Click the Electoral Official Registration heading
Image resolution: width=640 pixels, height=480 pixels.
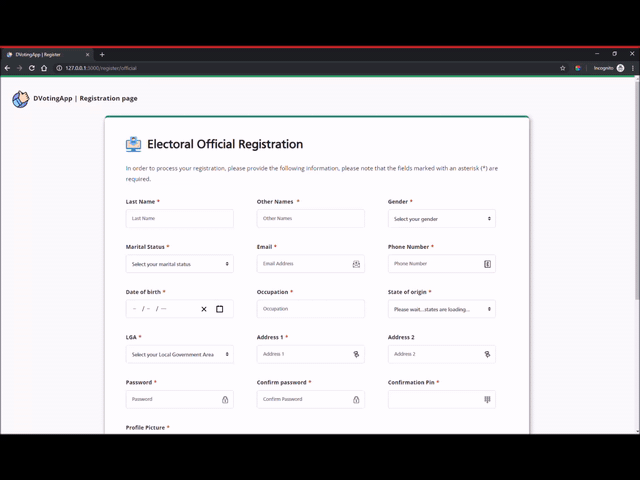pos(225,144)
